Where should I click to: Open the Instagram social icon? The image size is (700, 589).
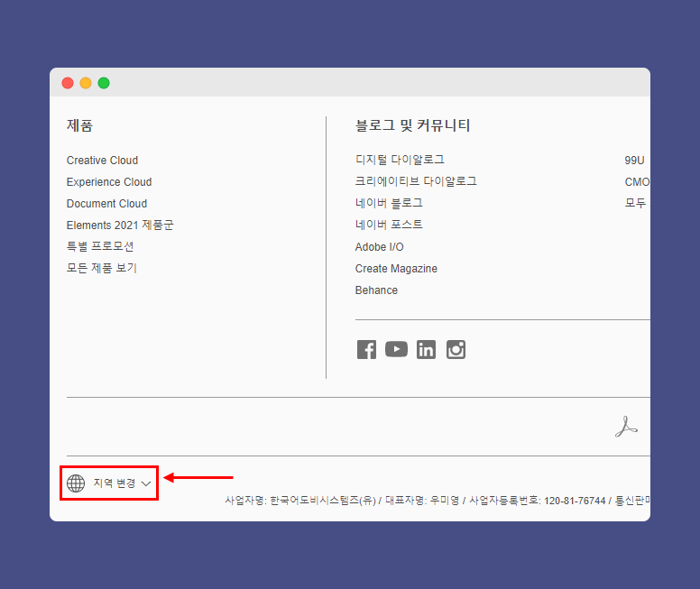456,350
